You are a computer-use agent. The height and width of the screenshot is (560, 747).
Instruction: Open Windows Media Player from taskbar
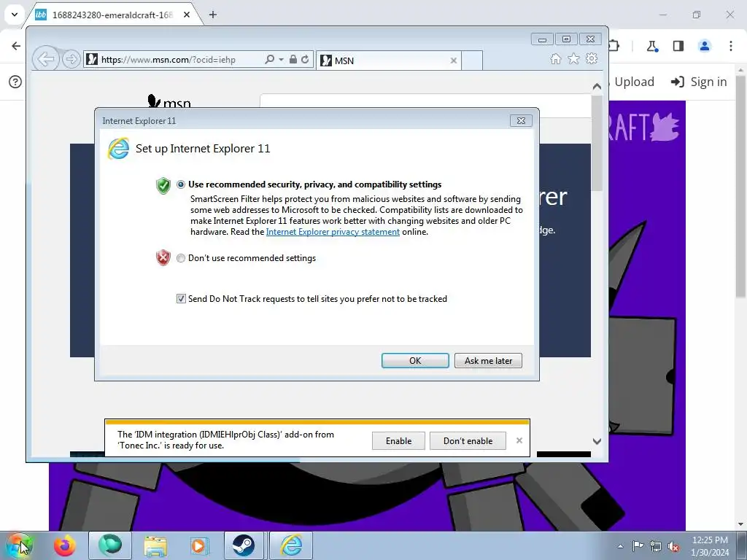[200, 545]
